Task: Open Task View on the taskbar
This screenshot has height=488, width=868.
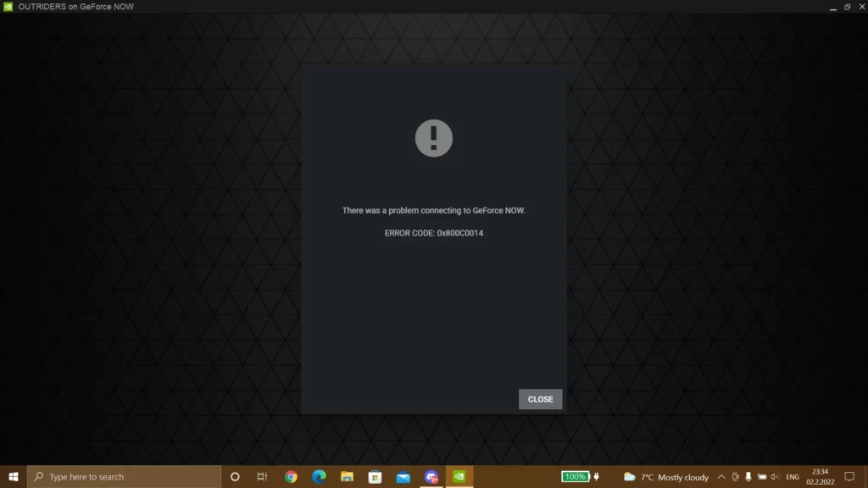Action: click(263, 476)
